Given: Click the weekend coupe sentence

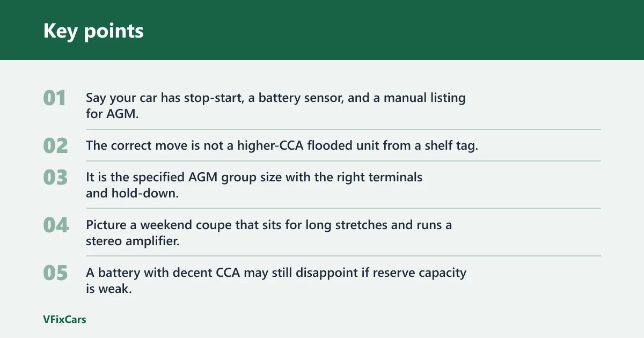Looking at the screenshot, I should click(269, 233).
